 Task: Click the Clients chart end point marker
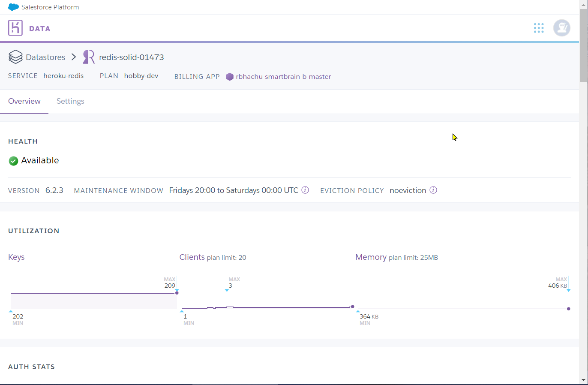(x=353, y=307)
